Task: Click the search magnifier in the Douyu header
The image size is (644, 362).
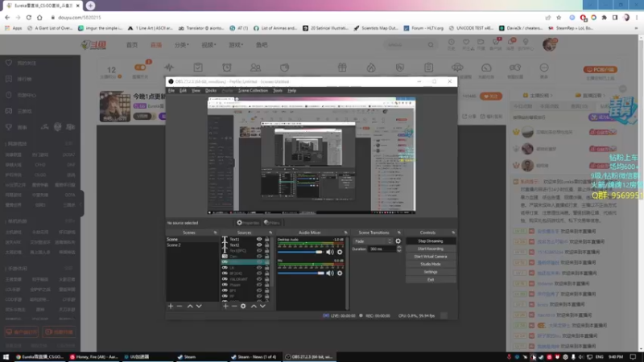Action: pyautogui.click(x=431, y=45)
